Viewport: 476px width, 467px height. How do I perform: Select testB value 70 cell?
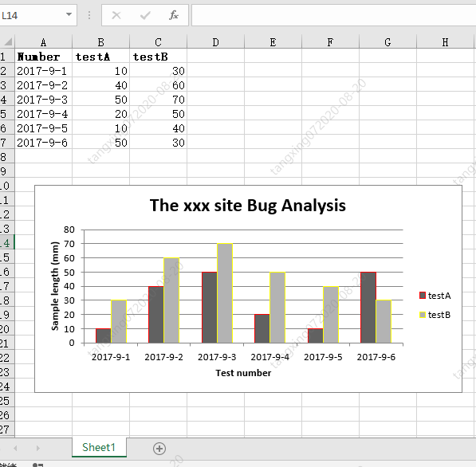(158, 100)
